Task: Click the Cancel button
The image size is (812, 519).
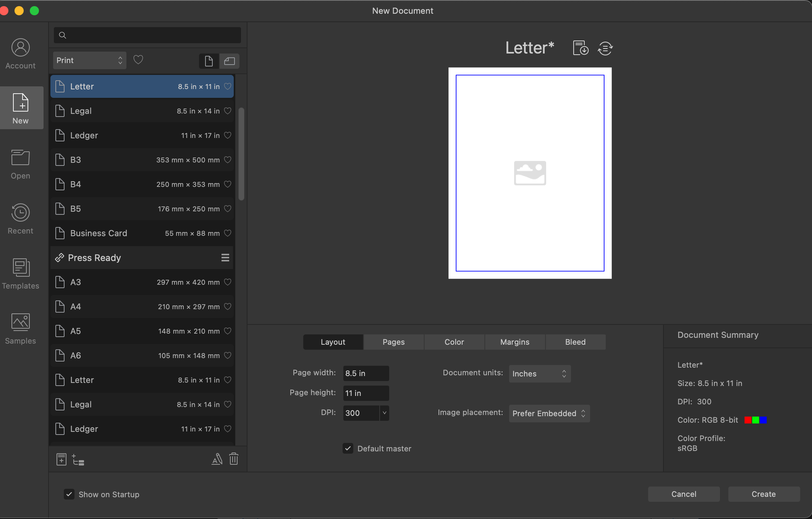Action: (684, 494)
